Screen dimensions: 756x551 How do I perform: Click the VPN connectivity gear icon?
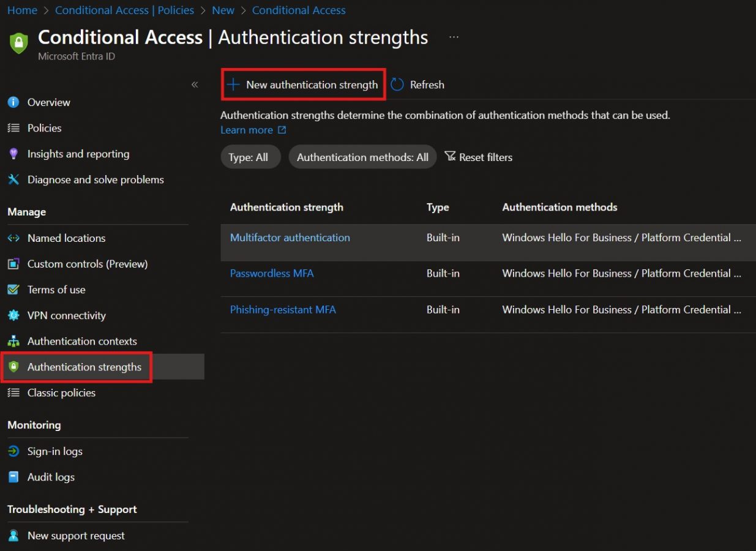13,315
